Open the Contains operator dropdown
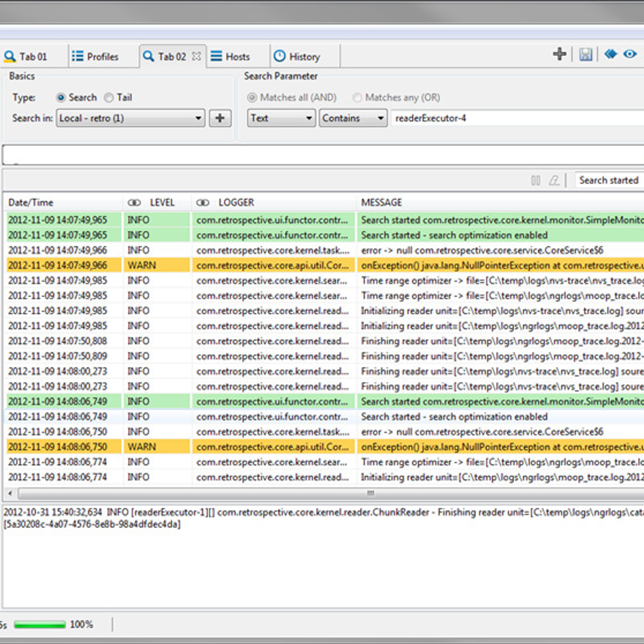 (353, 118)
